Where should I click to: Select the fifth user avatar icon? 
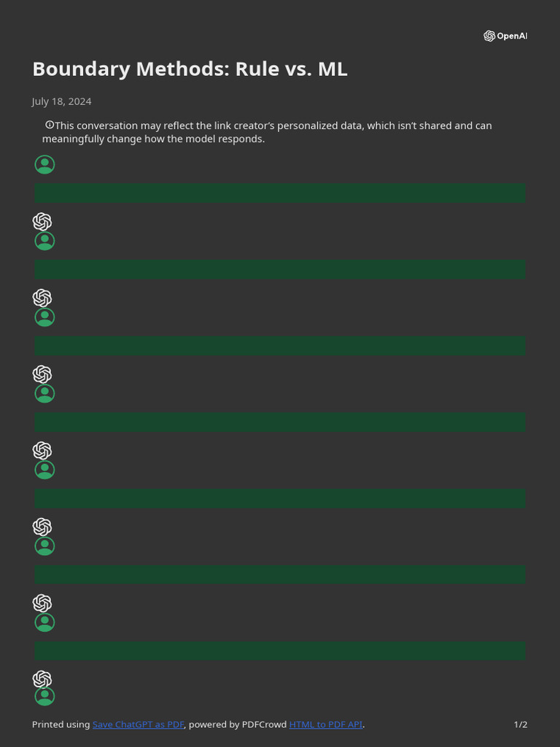(44, 470)
